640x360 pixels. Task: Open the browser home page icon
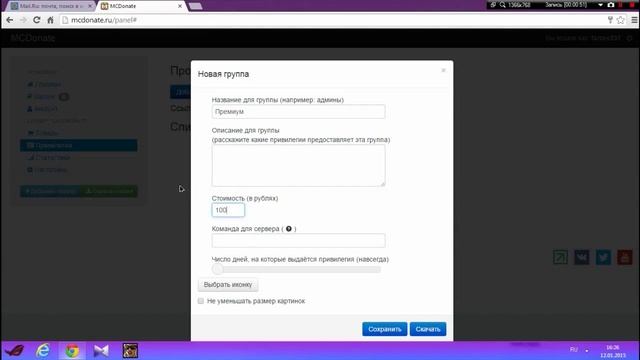50,20
